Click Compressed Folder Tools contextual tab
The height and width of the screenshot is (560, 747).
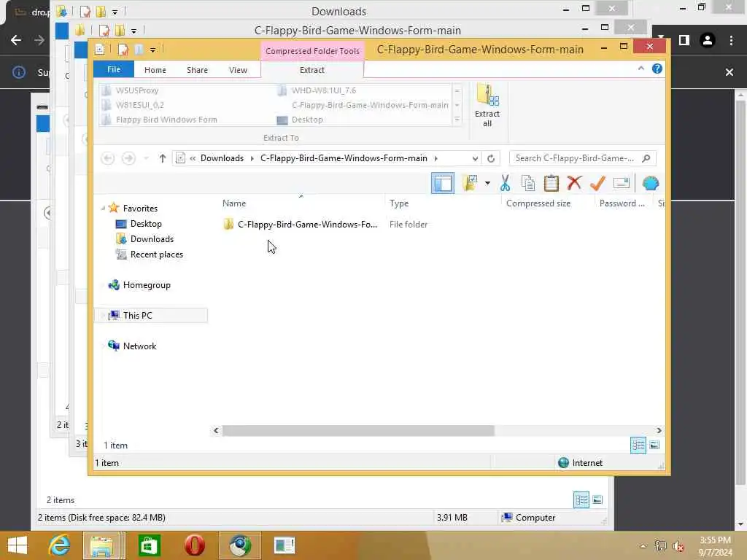click(x=312, y=51)
